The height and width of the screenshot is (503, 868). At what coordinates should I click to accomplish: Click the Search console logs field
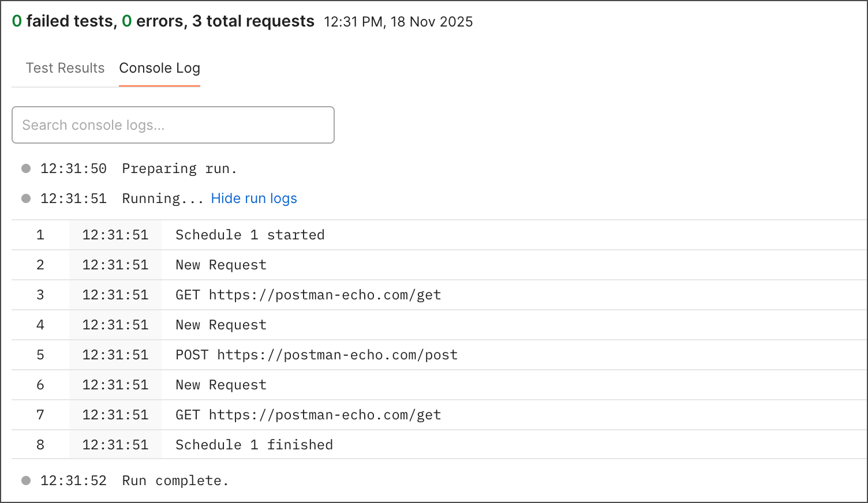pos(173,125)
